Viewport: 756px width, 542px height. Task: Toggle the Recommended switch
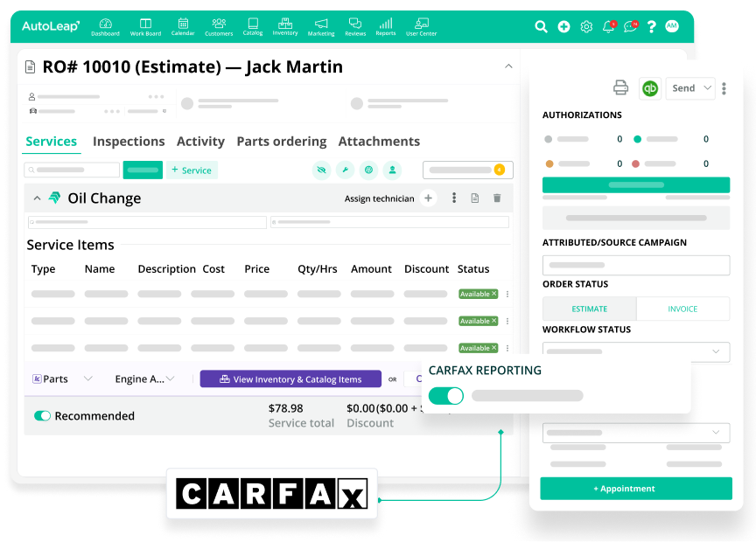(x=42, y=416)
